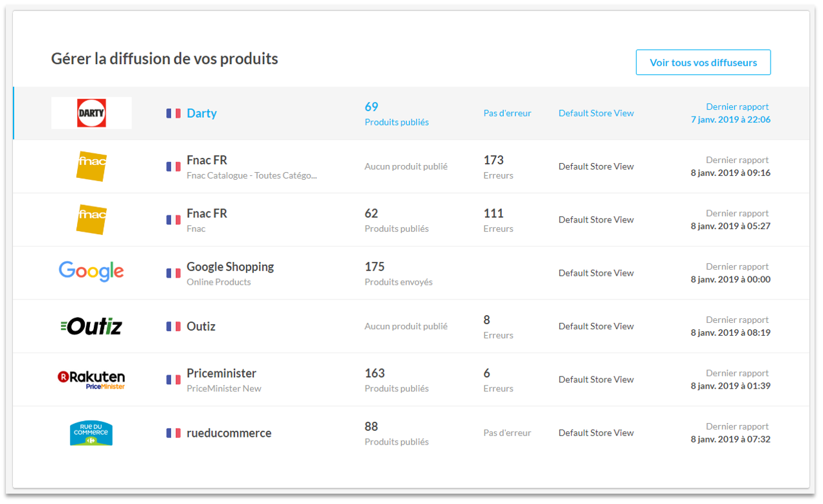Screen dimensions: 823x504
Task: Click Darty's 69 Produits publiés count
Action: 396,114
